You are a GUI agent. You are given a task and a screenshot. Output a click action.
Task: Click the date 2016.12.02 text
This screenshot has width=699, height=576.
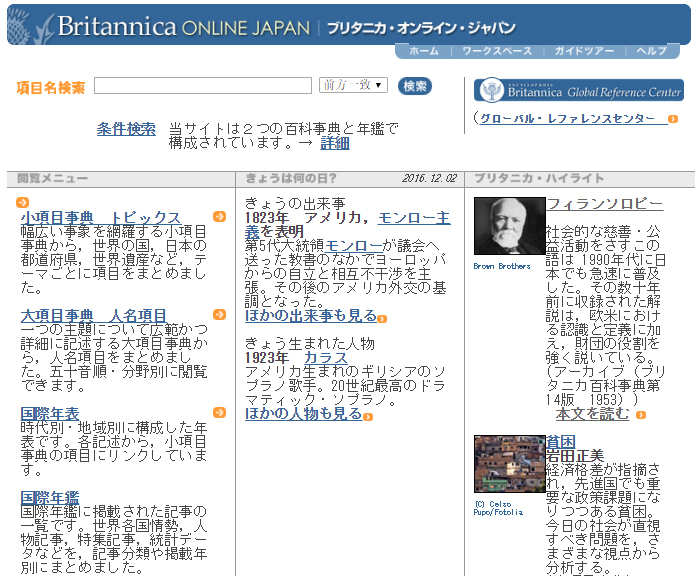429,178
